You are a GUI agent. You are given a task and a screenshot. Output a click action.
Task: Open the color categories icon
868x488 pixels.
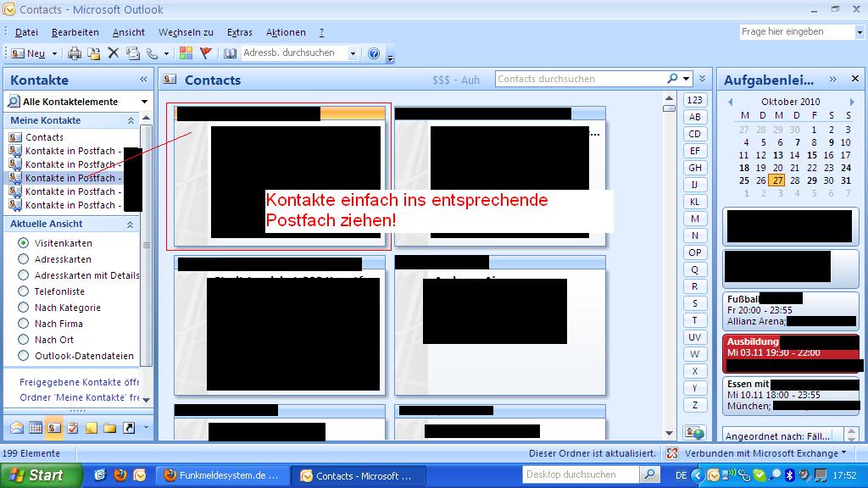[x=186, y=53]
